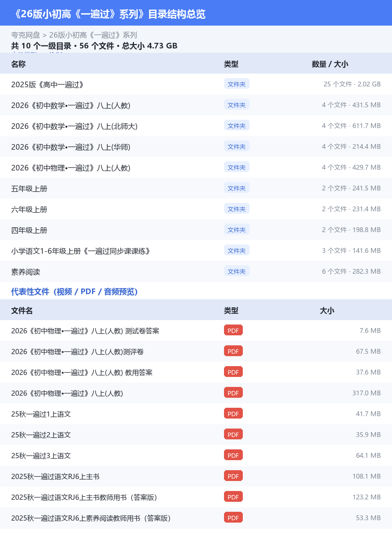
Task: Click PDF badge for 25秋一遍过1上语文
Action: [x=233, y=413]
